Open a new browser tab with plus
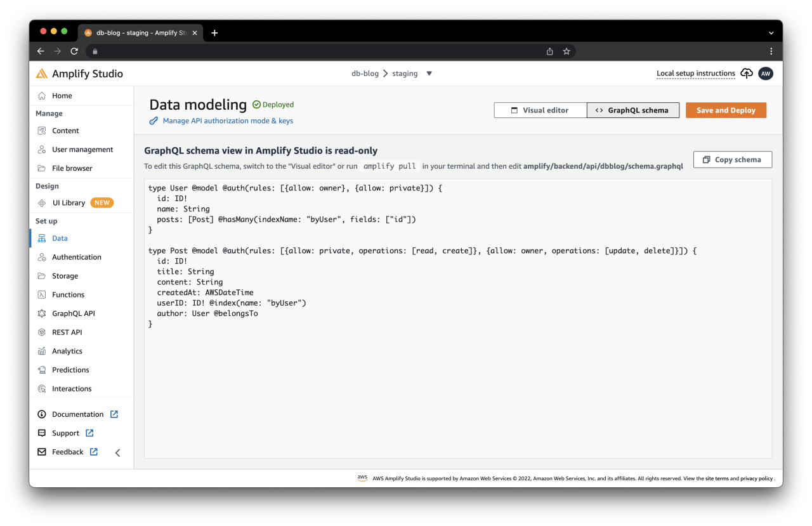 point(214,33)
